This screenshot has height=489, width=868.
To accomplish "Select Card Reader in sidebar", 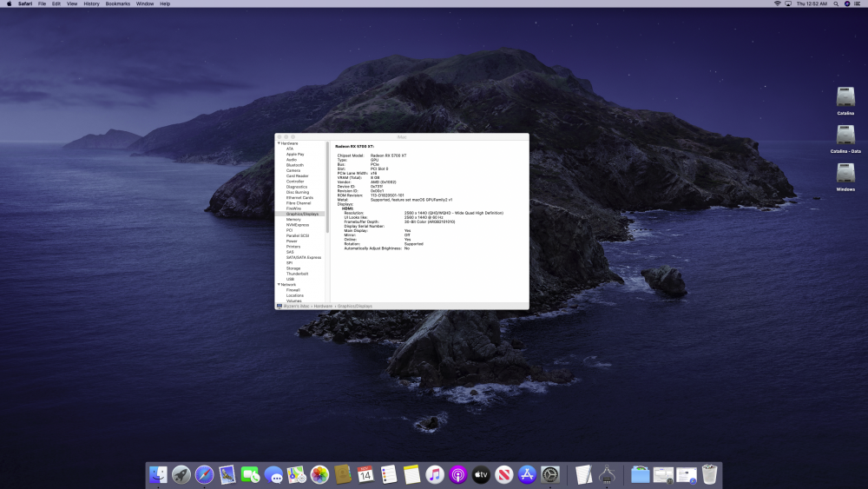I will [297, 175].
